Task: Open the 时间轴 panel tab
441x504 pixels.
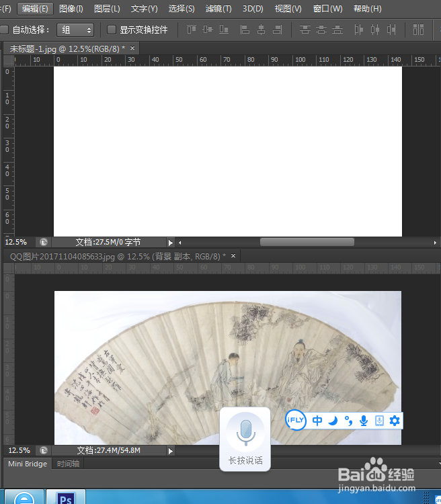Action: tap(68, 464)
